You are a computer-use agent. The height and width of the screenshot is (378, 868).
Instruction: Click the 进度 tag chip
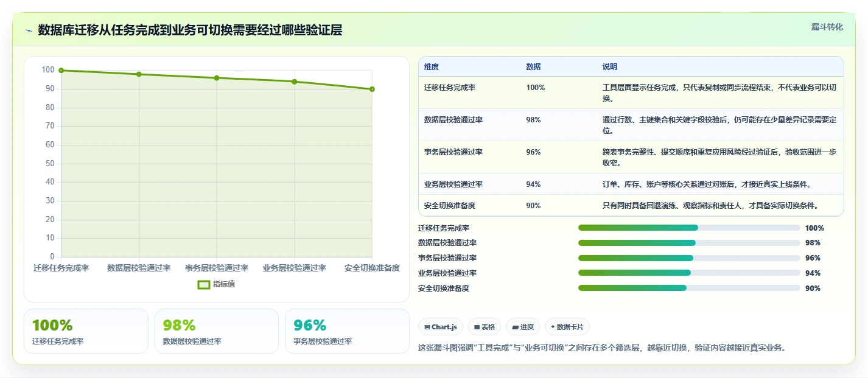coord(523,327)
